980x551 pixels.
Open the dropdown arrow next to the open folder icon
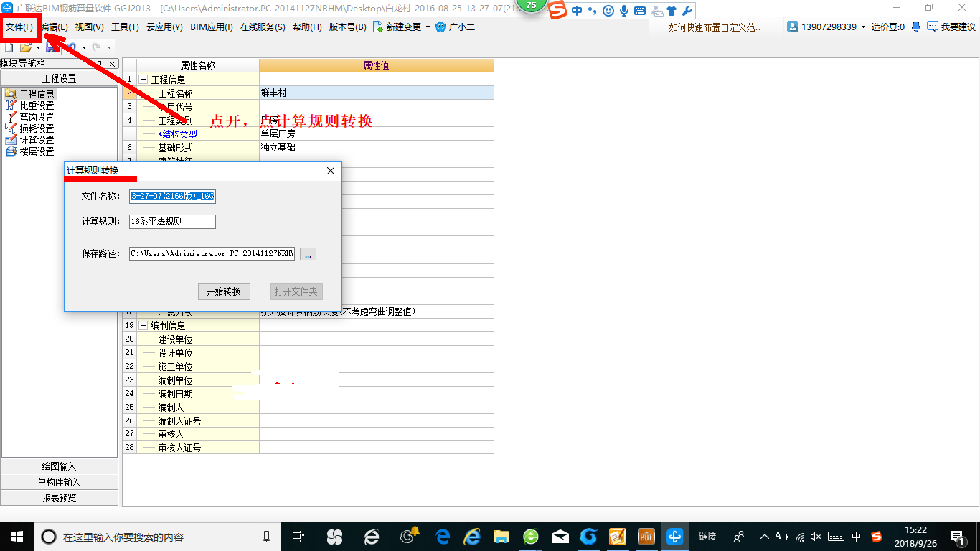(37, 48)
